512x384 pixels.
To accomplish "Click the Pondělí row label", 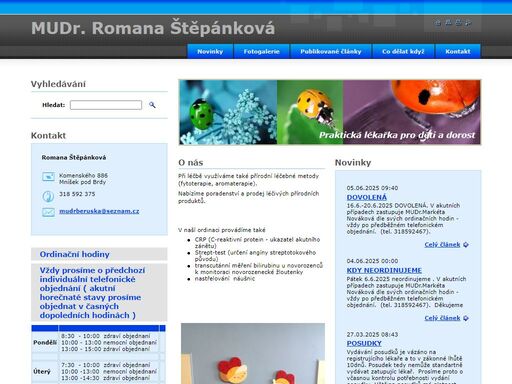I will point(45,342).
